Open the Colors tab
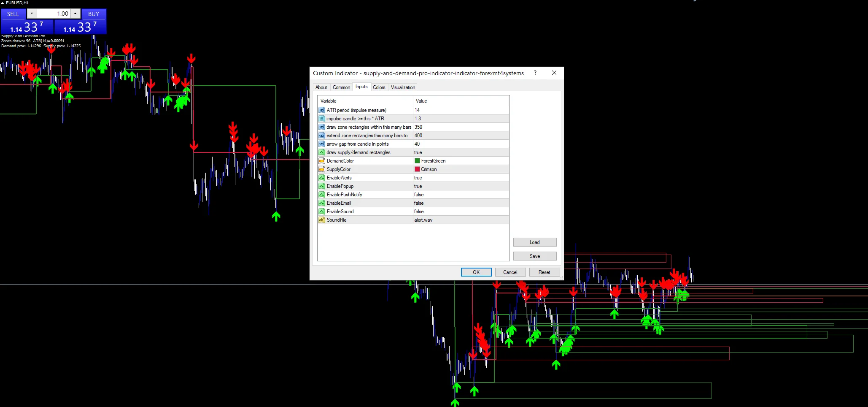The height and width of the screenshot is (407, 868). [x=379, y=87]
